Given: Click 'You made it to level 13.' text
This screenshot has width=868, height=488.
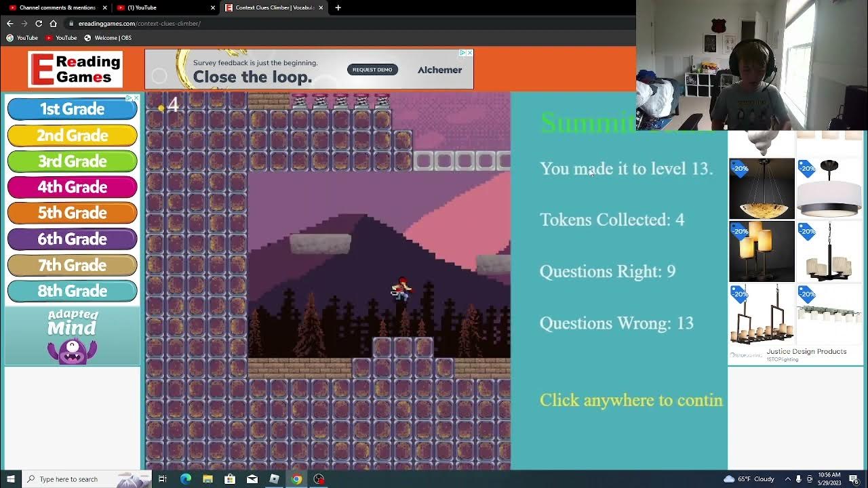Looking at the screenshot, I should 626,169.
